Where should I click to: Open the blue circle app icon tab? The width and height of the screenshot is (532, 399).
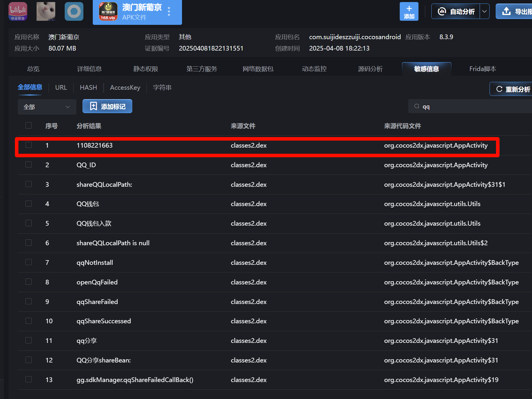[x=74, y=11]
